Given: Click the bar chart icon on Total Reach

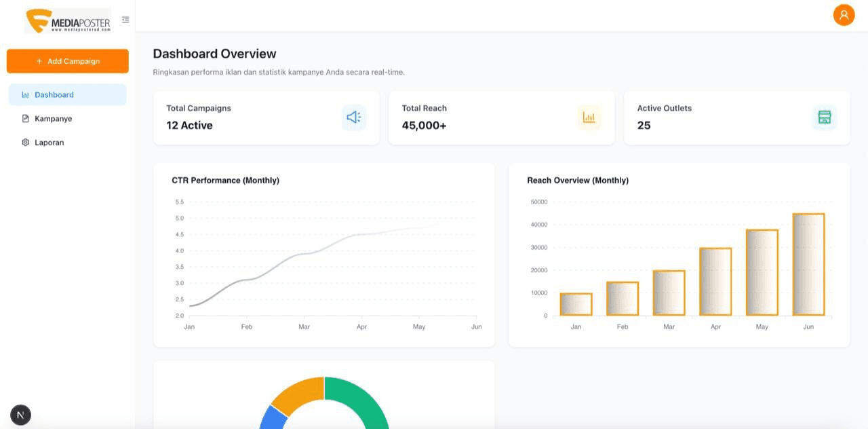Looking at the screenshot, I should [589, 117].
